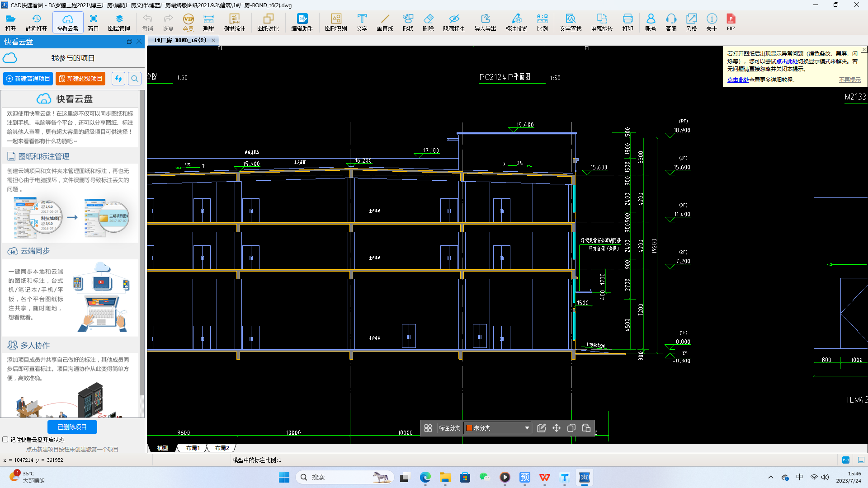The height and width of the screenshot is (488, 868).
Task: Click the 删除 eraser tool
Action: pos(428,22)
